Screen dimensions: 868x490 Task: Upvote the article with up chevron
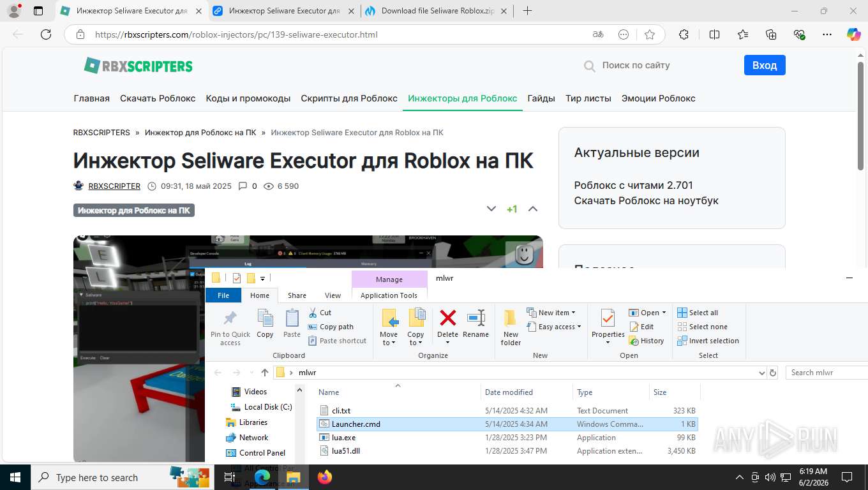click(x=533, y=209)
